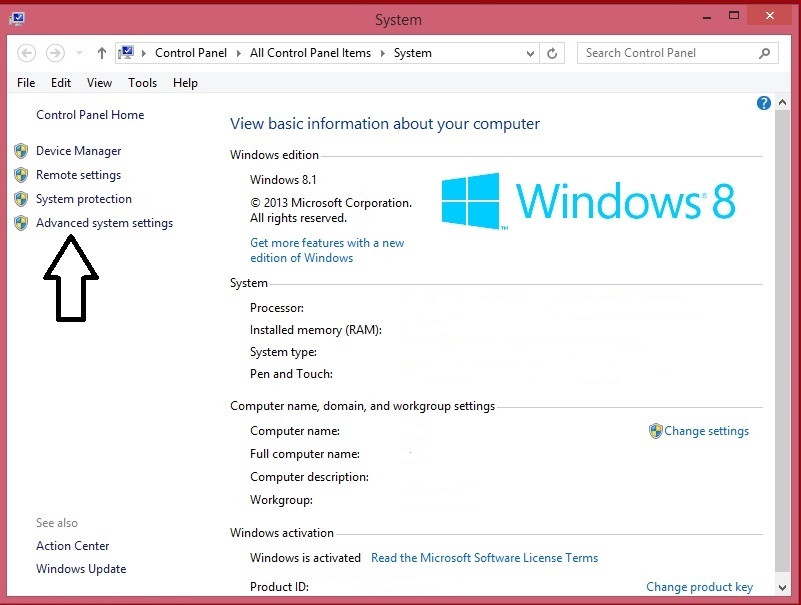This screenshot has width=801, height=605.
Task: Click Get more features with a new edition link
Action: [x=327, y=250]
